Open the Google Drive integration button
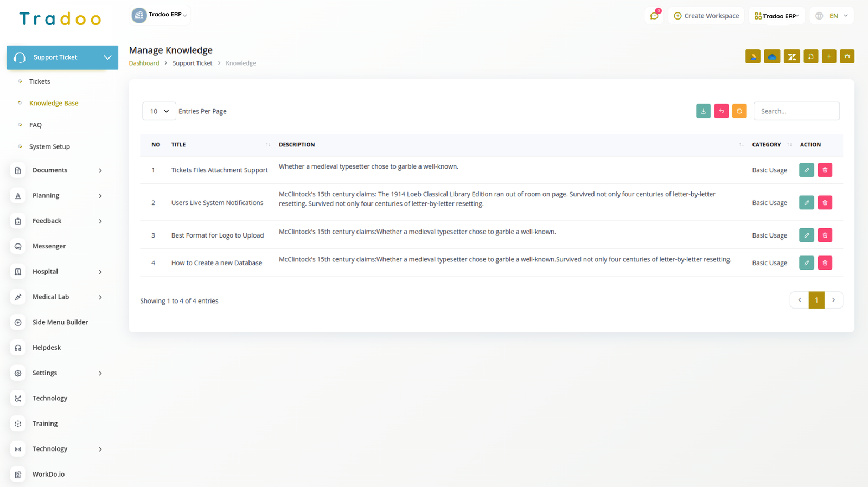868x487 pixels. [752, 56]
